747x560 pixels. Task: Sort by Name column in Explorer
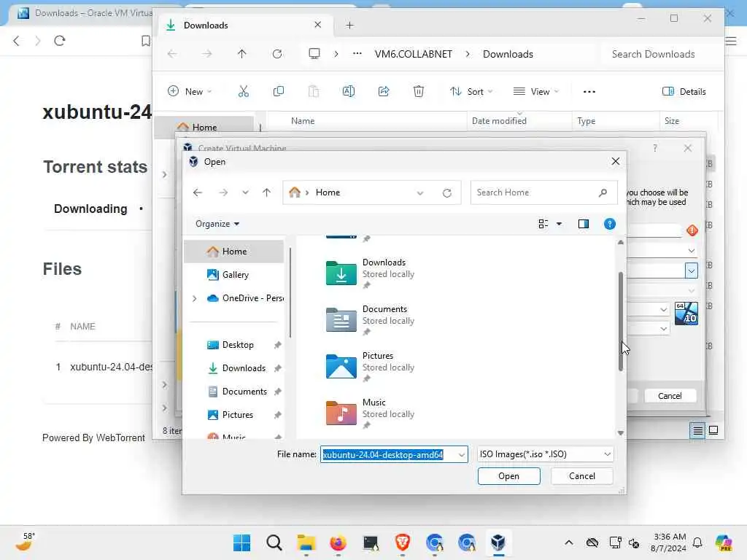click(303, 121)
